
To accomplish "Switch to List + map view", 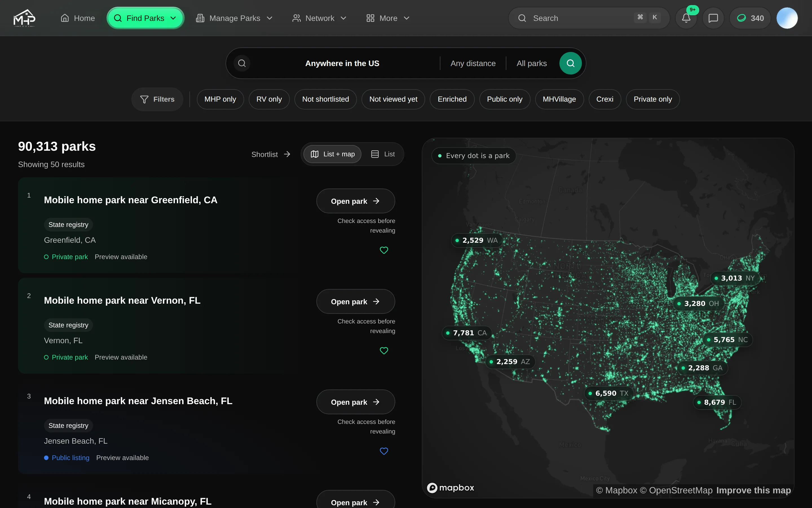I will point(332,154).
